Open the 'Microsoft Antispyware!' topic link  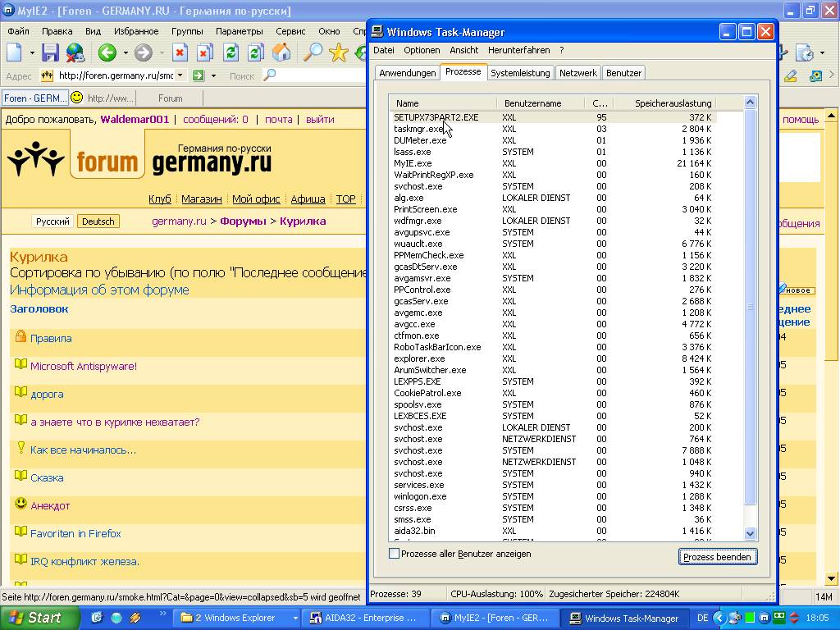tap(84, 366)
